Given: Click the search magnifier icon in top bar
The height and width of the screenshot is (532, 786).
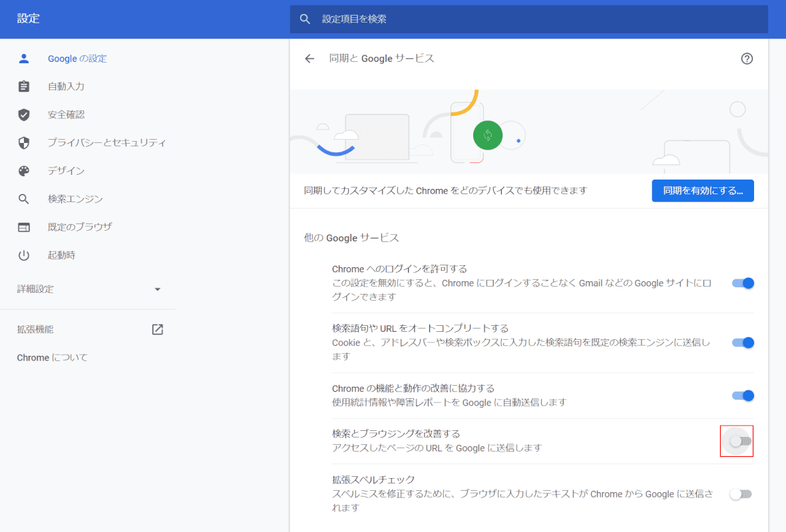Looking at the screenshot, I should coord(305,19).
